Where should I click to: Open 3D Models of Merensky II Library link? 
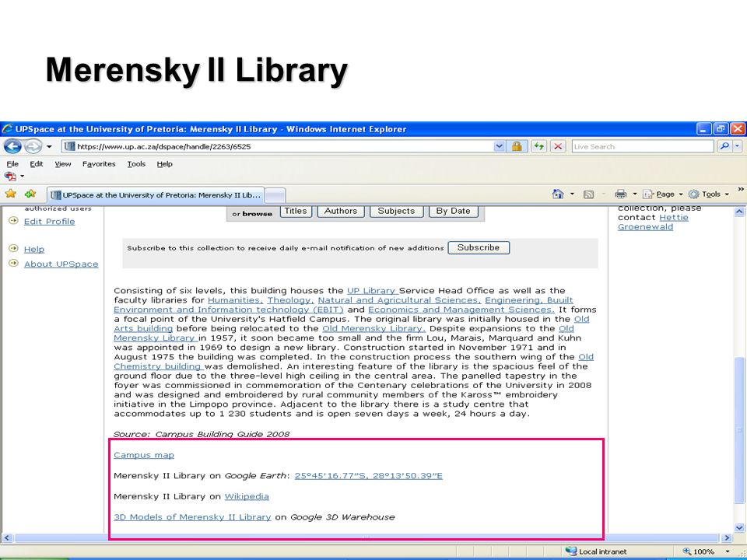coord(192,516)
